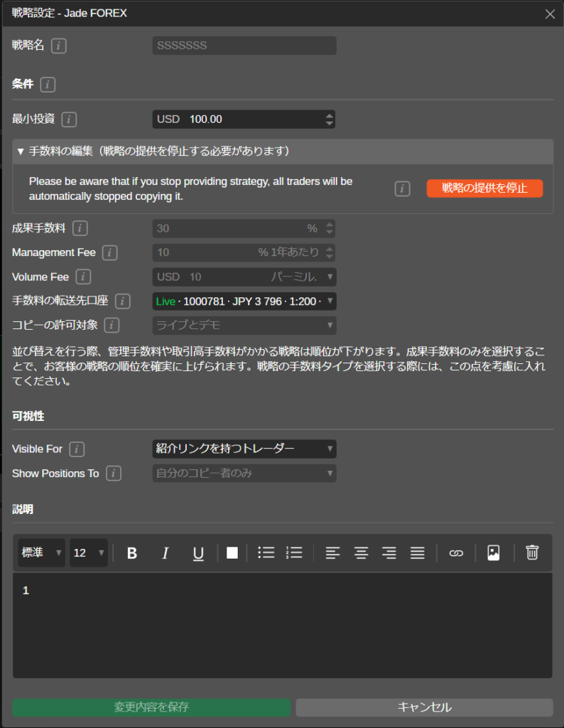Open the 標準 paragraph style dropdown
This screenshot has height=728, width=564.
(x=41, y=553)
